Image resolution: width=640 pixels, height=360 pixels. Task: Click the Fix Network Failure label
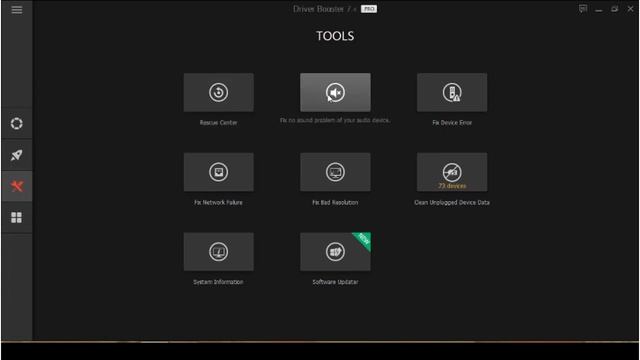(218, 202)
